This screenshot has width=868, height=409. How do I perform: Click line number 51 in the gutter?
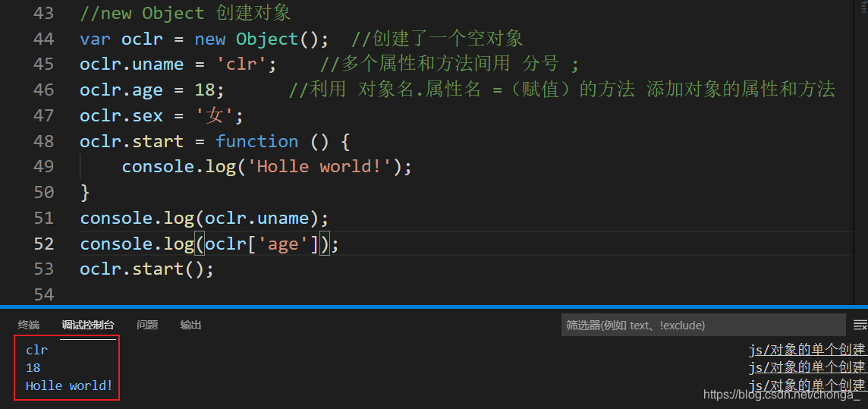click(44, 218)
